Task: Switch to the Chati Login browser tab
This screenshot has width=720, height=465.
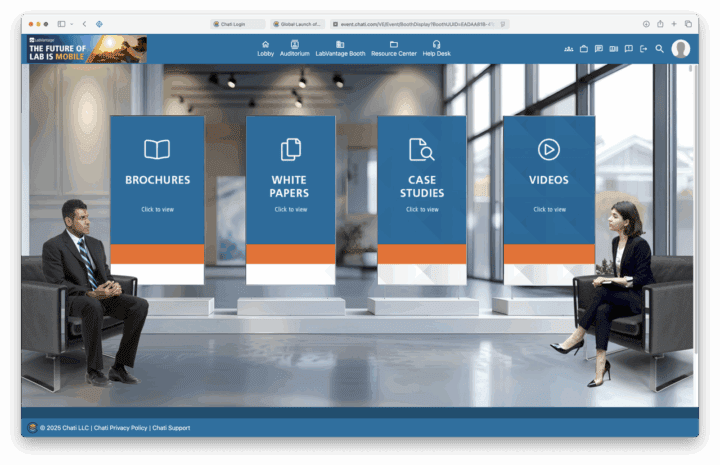Action: [x=239, y=23]
